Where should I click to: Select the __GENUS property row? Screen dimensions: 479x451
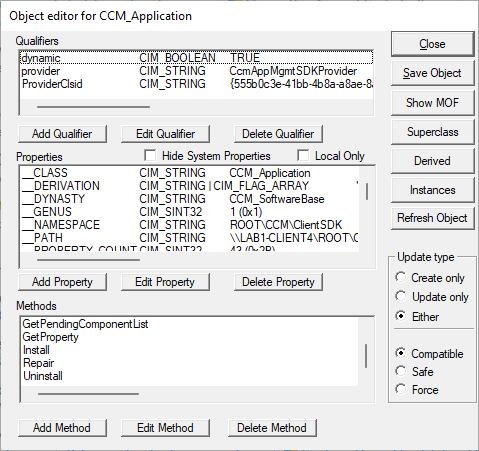[190, 212]
